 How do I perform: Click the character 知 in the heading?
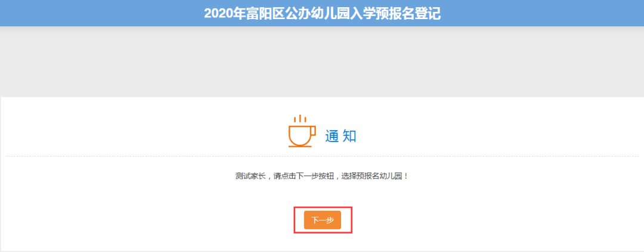point(349,136)
